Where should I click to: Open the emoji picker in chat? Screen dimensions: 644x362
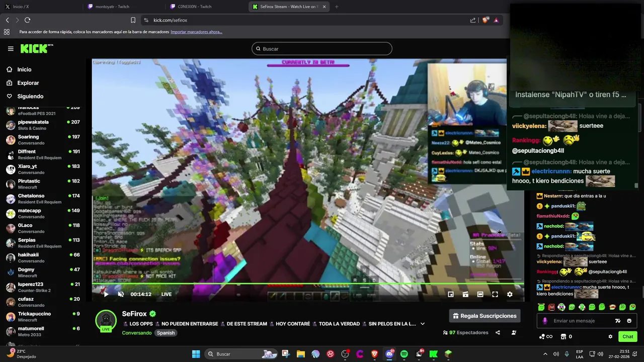coord(629,321)
